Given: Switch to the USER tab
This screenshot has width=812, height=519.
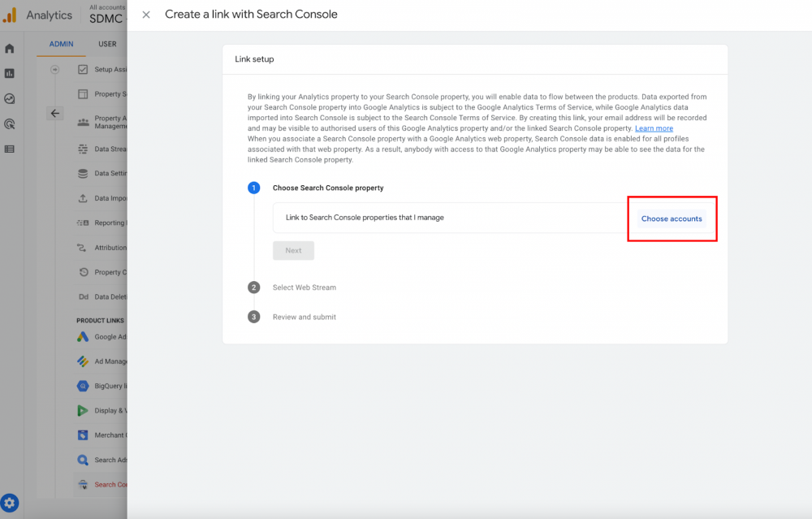Looking at the screenshot, I should 107,44.
